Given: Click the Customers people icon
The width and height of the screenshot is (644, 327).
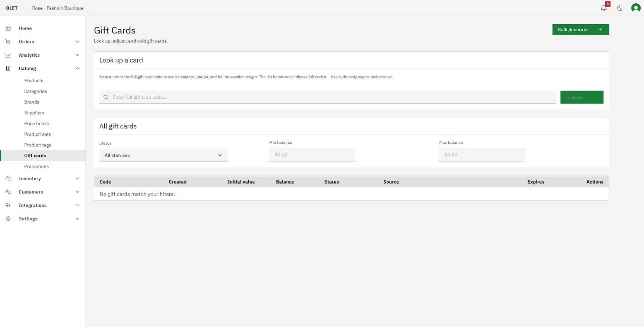Looking at the screenshot, I should [8, 192].
